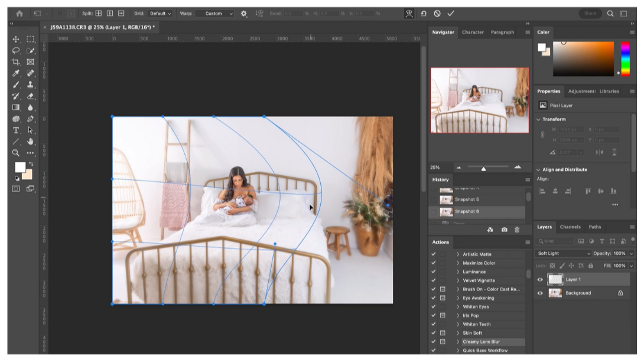
Task: Select Snapshot 5 in History panel
Action: (x=466, y=200)
